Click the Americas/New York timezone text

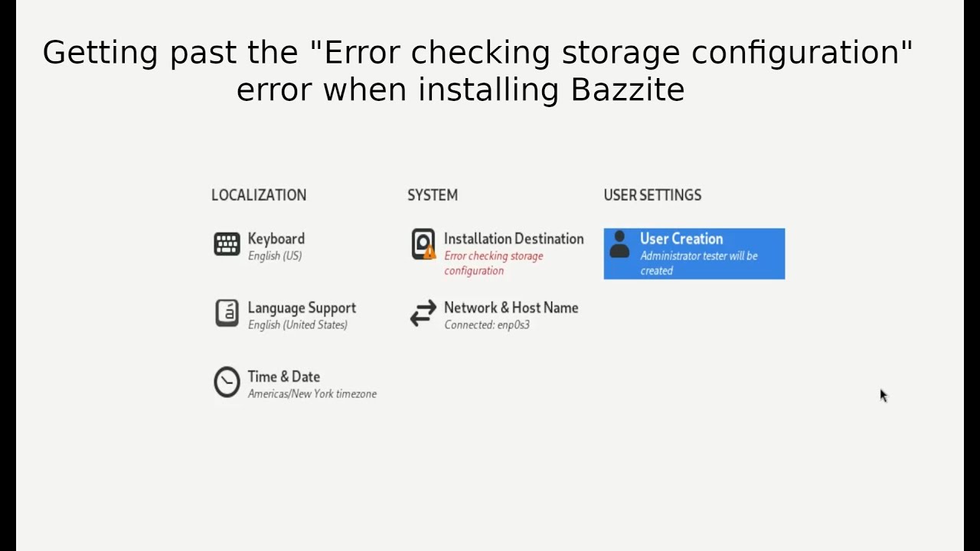point(312,394)
